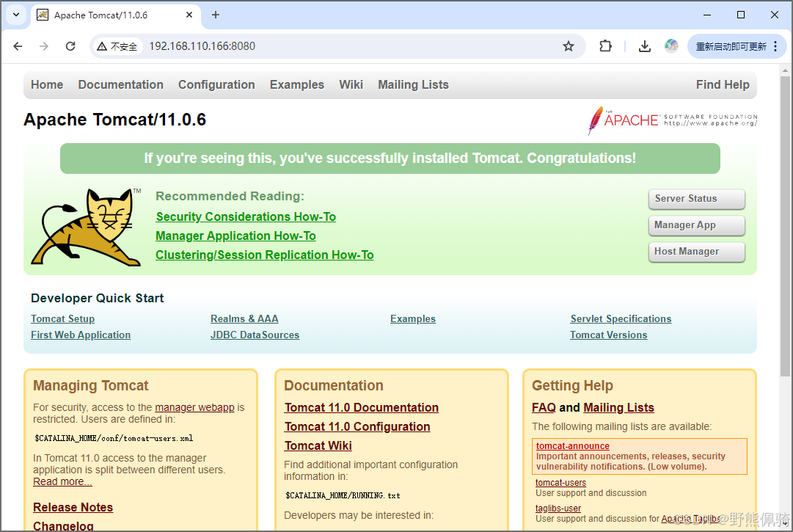The image size is (793, 532).
Task: Close the Apache Tomcat tab
Action: pyautogui.click(x=189, y=15)
